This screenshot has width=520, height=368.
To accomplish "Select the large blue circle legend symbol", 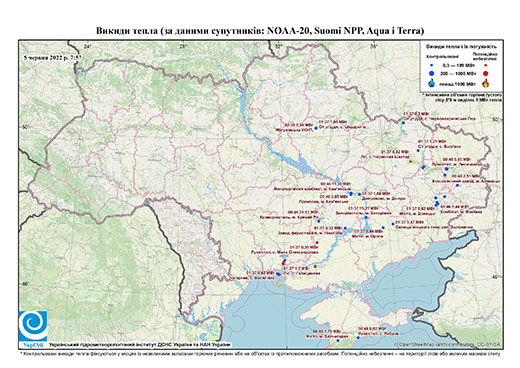I will (x=432, y=73).
